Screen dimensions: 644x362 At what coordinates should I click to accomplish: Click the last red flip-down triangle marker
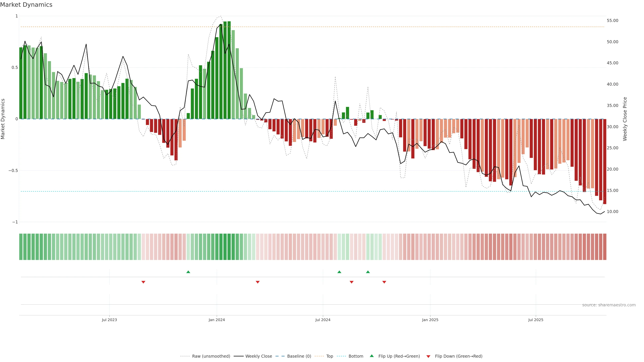(384, 282)
